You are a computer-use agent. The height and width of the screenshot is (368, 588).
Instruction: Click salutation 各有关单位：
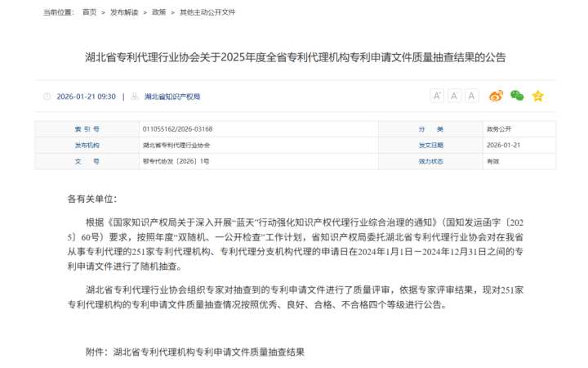pos(92,199)
